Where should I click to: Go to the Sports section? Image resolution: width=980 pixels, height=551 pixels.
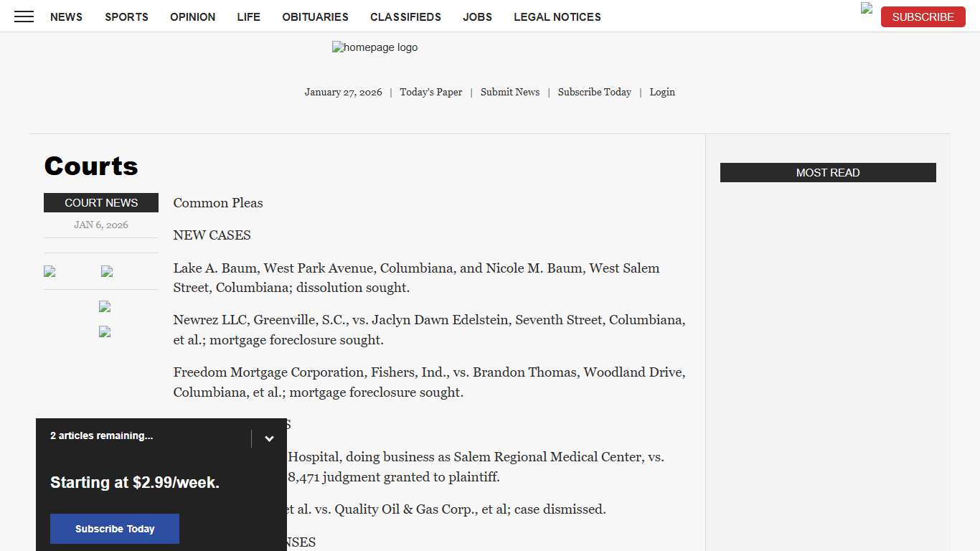tap(126, 17)
